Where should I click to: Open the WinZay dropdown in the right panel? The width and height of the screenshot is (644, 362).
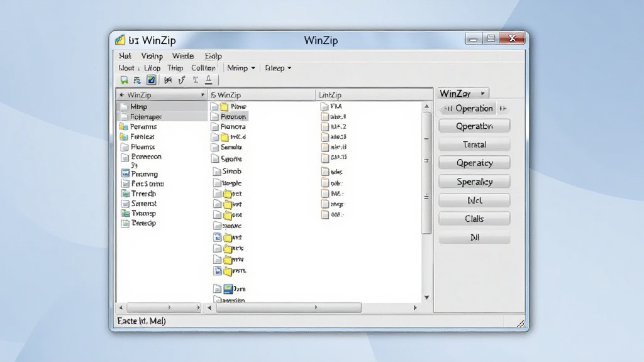(462, 94)
